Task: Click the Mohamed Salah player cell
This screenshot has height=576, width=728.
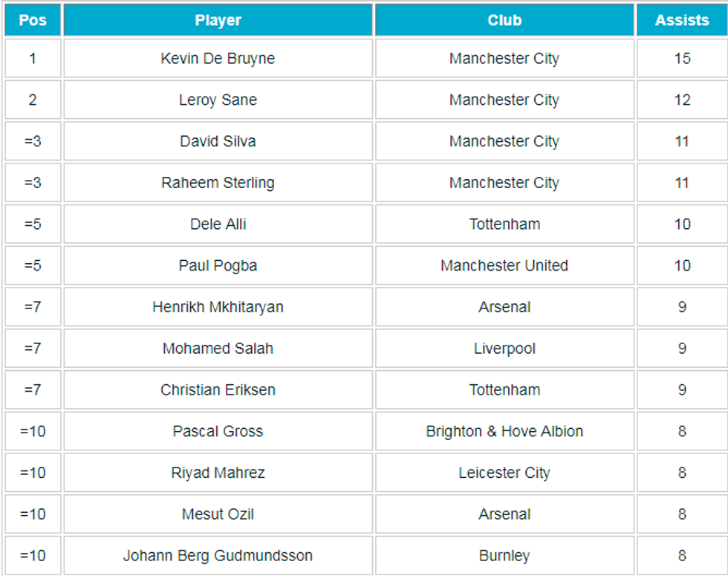Action: [x=218, y=349]
